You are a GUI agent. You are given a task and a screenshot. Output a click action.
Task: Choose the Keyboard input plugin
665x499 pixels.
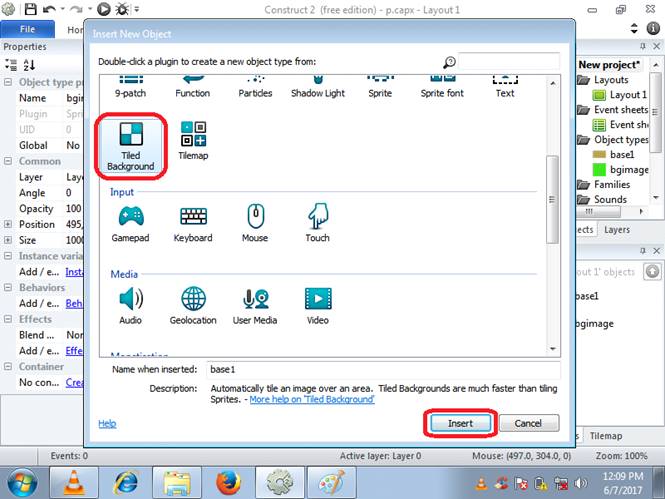(193, 224)
